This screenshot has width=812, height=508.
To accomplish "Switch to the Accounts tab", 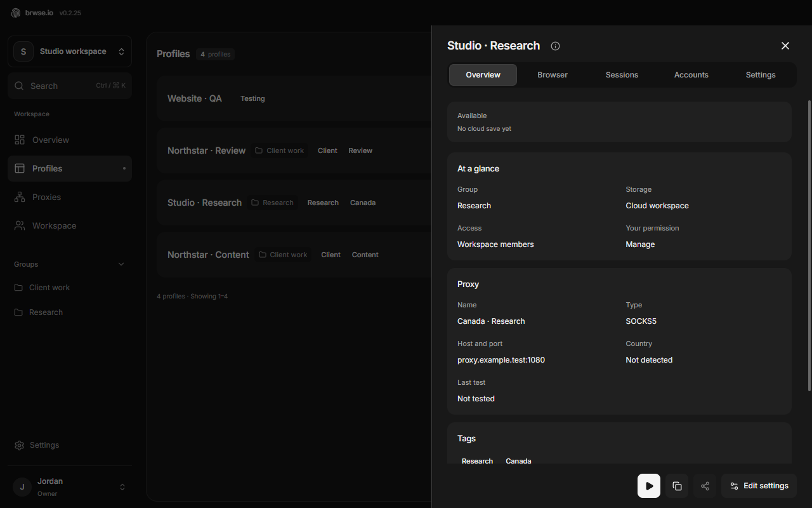I will 691,75.
